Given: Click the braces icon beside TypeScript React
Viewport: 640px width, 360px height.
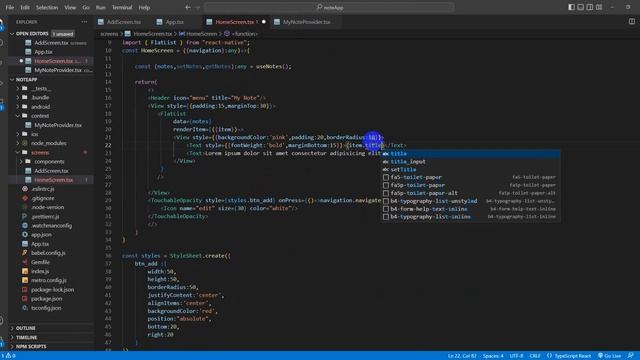Looking at the screenshot, I should point(549,356).
